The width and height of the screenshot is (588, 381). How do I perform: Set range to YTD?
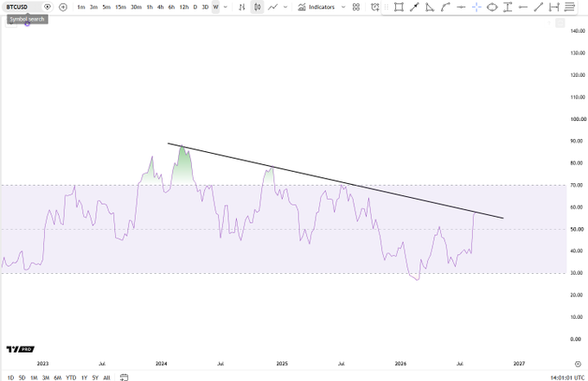coord(71,378)
